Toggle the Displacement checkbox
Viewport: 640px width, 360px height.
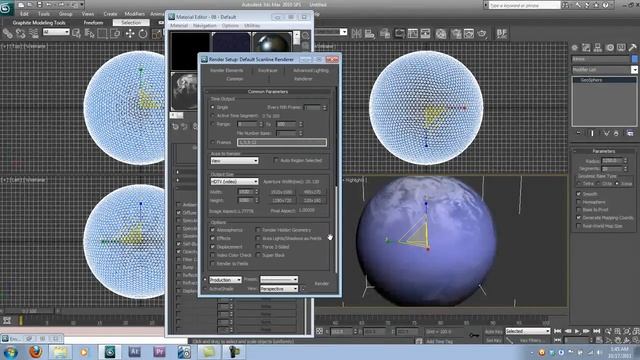click(213, 247)
